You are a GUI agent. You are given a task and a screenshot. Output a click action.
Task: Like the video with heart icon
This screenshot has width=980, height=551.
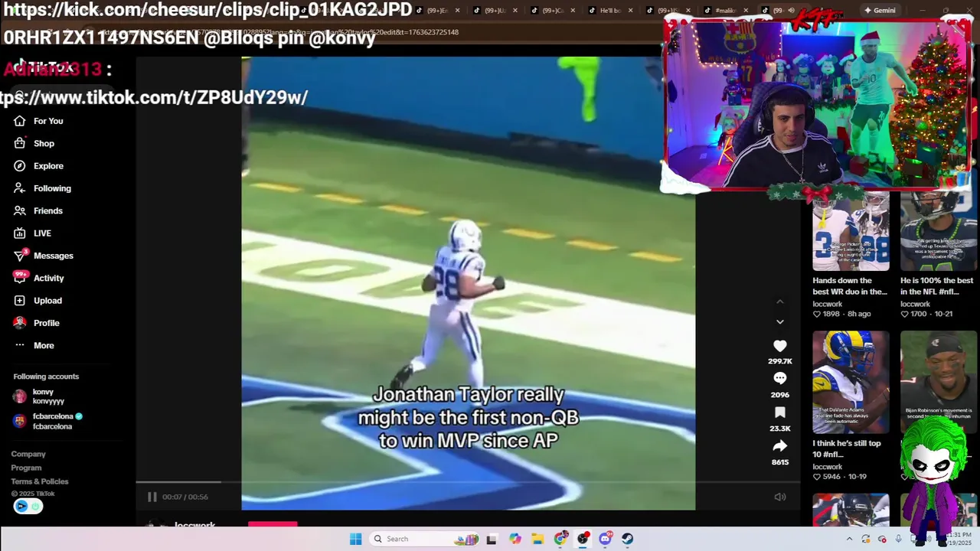pos(779,346)
